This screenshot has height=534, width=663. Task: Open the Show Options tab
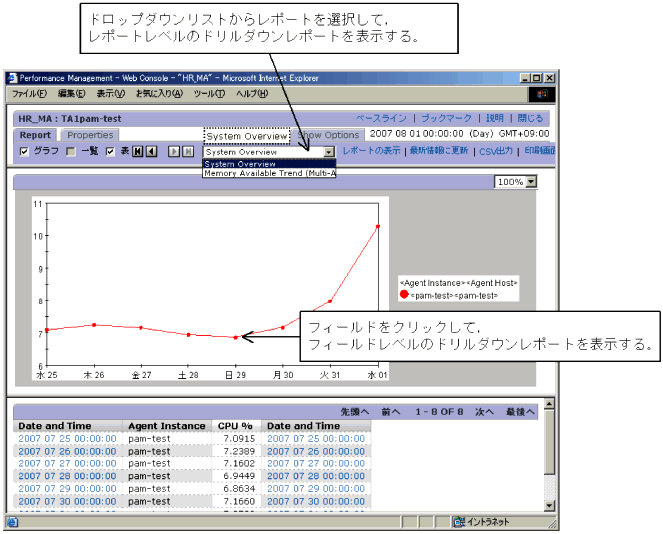[328, 135]
